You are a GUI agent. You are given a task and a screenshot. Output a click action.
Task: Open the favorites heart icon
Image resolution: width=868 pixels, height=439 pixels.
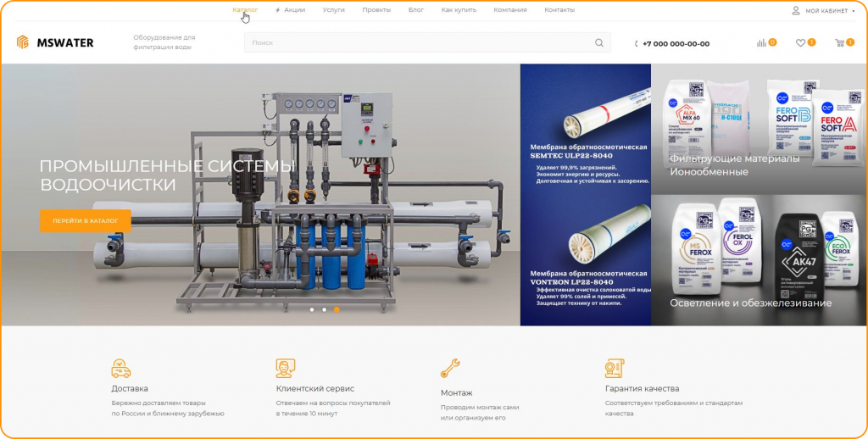tap(800, 43)
